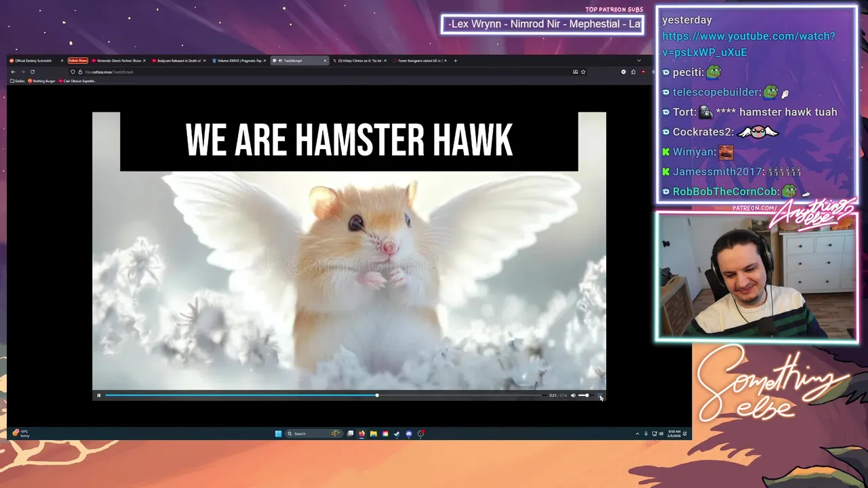
Task: Open a new browser tab
Action: [x=455, y=60]
